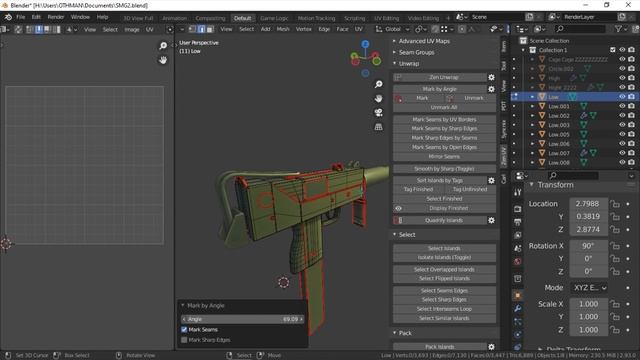Open Quadrify Islands settings gear

tap(491, 220)
